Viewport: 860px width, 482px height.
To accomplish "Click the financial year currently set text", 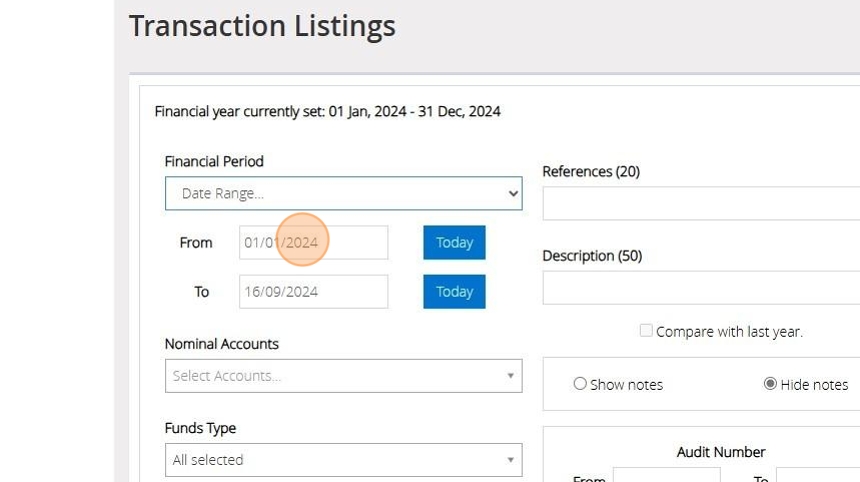I will [327, 111].
